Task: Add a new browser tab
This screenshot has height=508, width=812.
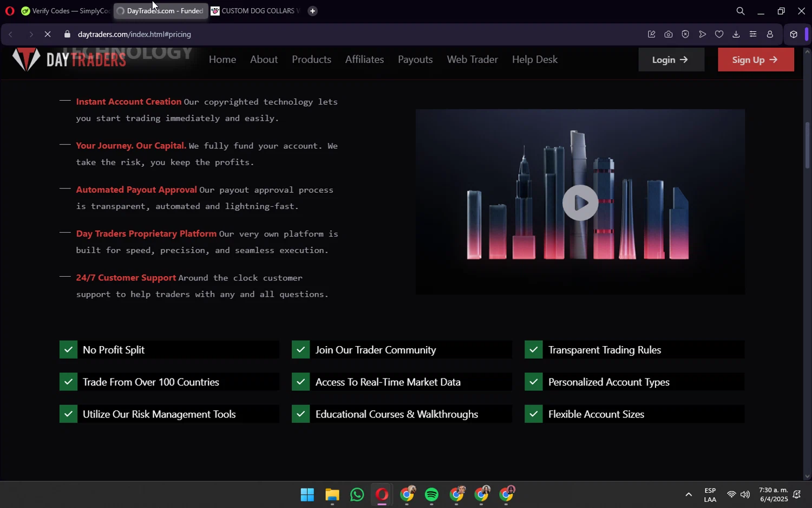Action: [312, 11]
